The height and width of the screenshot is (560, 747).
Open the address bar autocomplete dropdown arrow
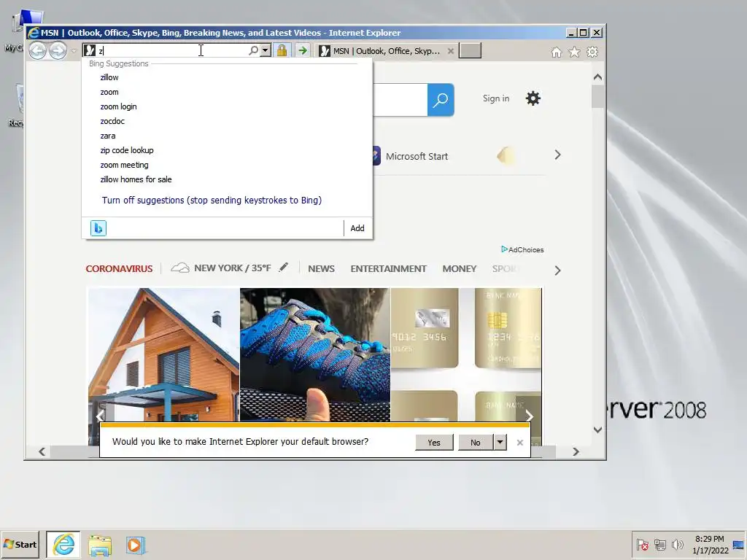pos(266,50)
